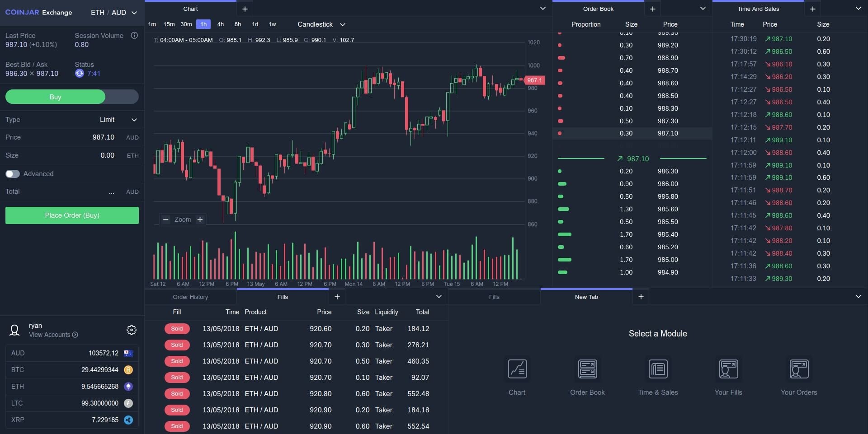The image size is (868, 434).
Task: Pick the Your Fills module icon
Action: pyautogui.click(x=728, y=369)
